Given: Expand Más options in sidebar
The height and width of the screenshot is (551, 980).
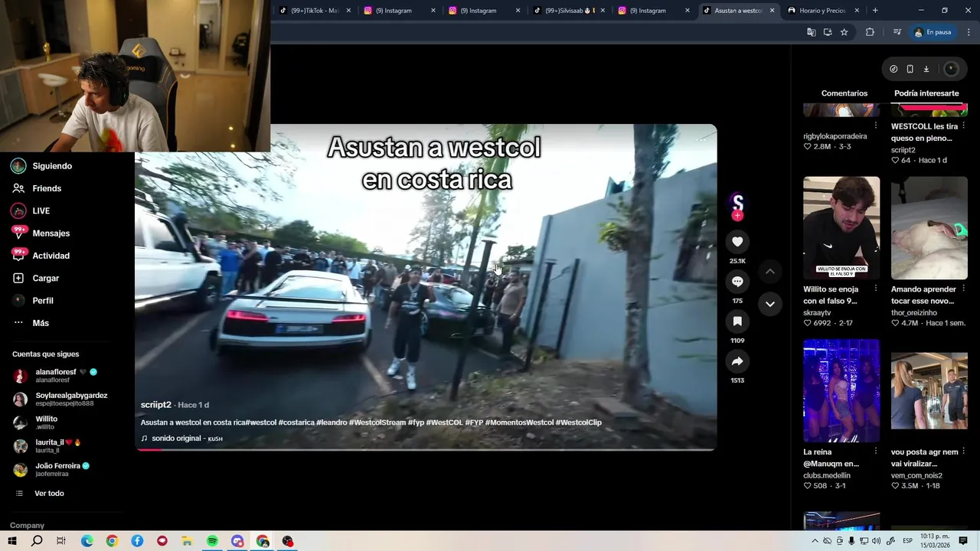Looking at the screenshot, I should (x=41, y=323).
